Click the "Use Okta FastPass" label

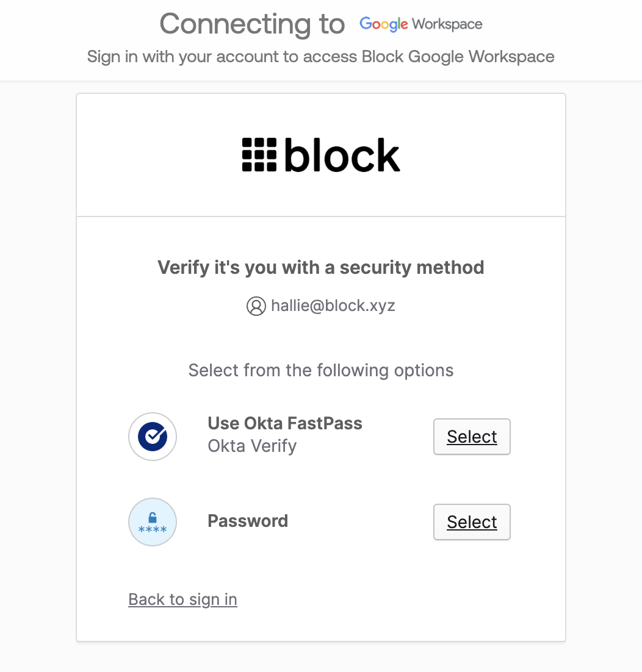coord(285,423)
